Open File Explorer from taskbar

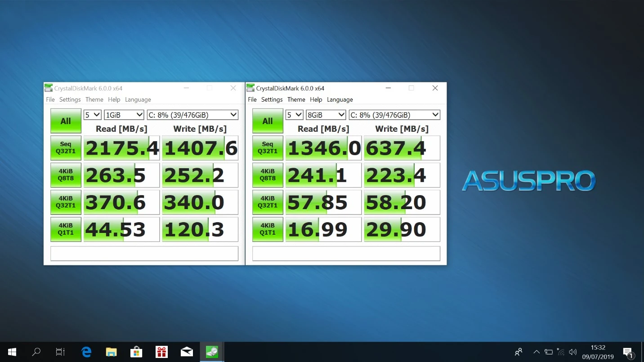111,352
